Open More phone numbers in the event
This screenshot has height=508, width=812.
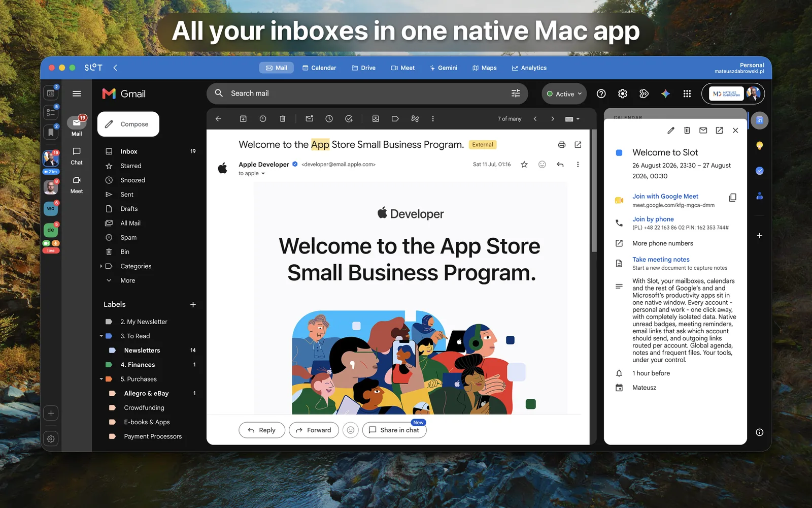[663, 243]
